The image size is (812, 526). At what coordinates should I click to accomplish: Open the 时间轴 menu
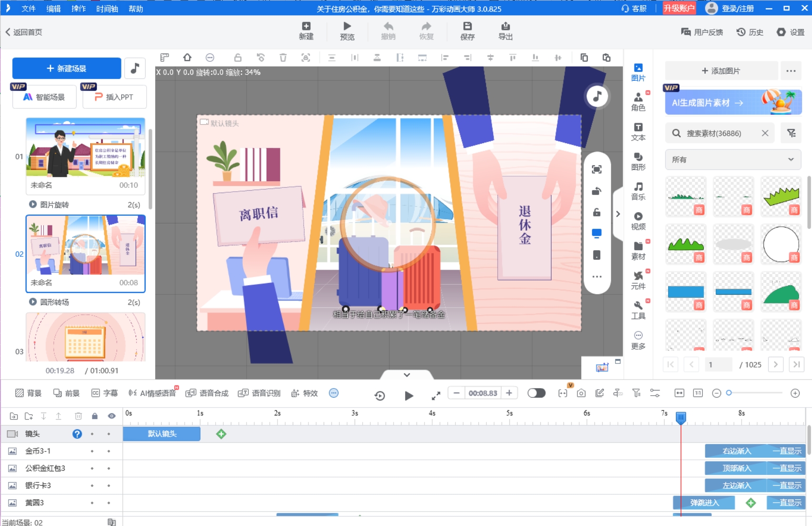click(x=107, y=9)
